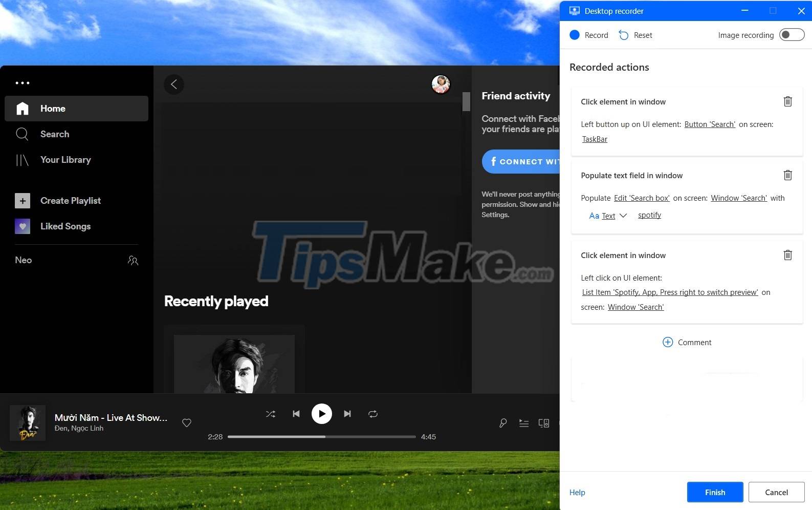Click Create Playlist plus icon
This screenshot has height=510, width=812.
pyautogui.click(x=23, y=201)
